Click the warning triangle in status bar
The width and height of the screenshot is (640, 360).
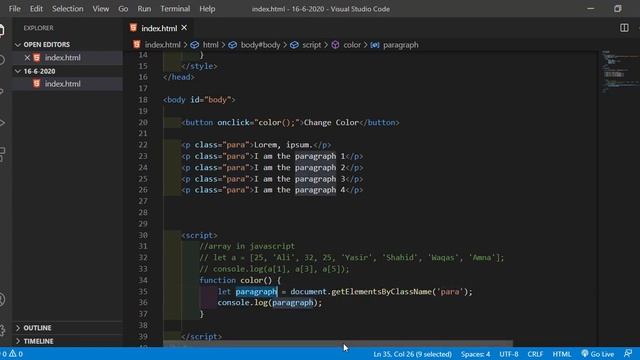click(13, 353)
